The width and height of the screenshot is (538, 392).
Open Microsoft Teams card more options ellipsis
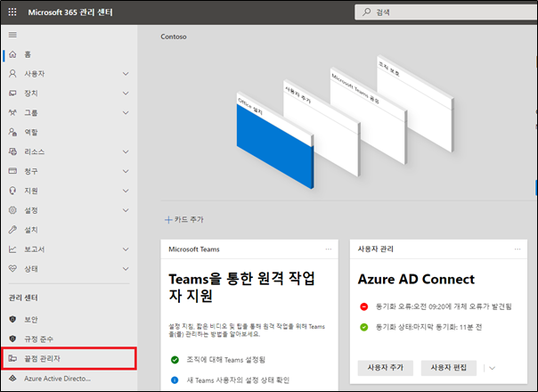click(x=329, y=249)
